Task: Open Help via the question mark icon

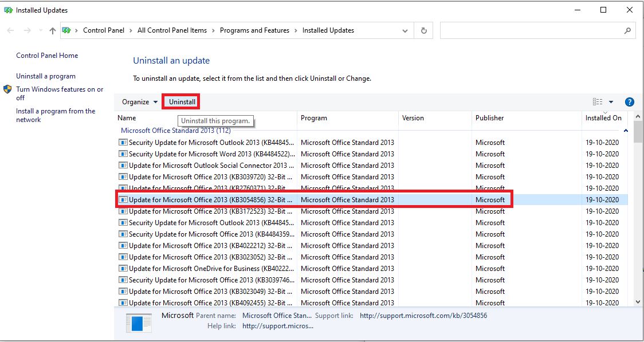Action: click(x=629, y=101)
